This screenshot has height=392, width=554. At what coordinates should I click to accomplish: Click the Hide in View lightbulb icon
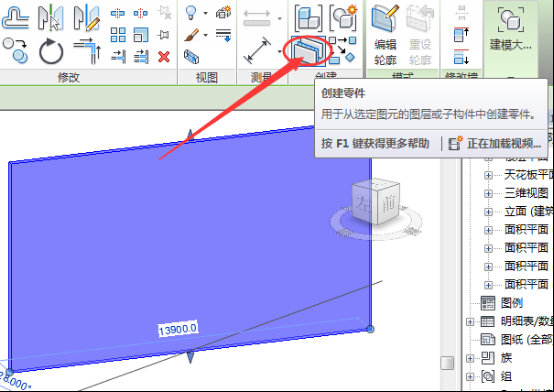[x=191, y=13]
